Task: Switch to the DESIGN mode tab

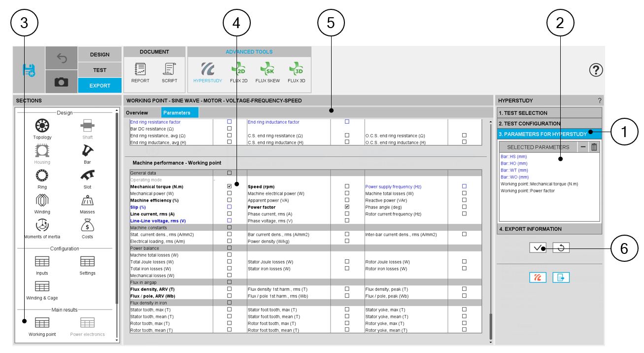Action: coord(100,55)
